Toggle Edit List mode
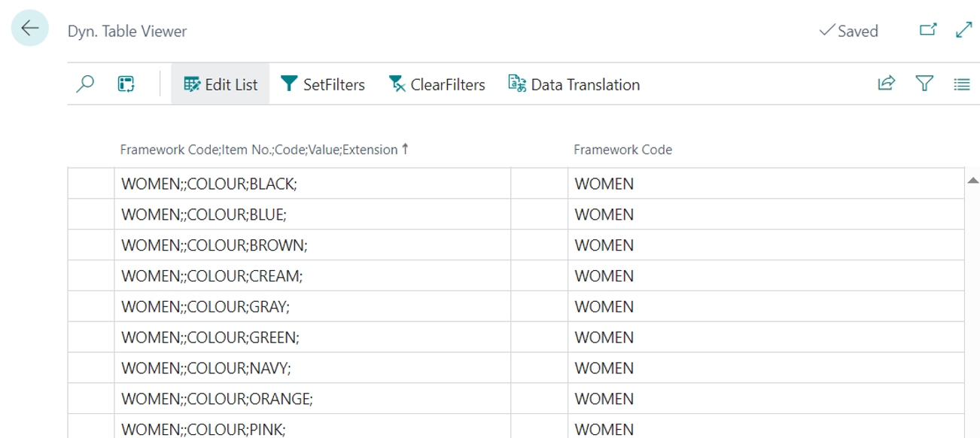980x438 pixels. (221, 84)
